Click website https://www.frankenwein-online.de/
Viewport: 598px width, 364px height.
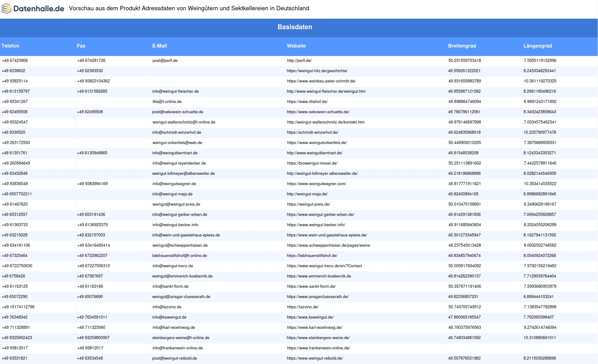(x=318, y=348)
